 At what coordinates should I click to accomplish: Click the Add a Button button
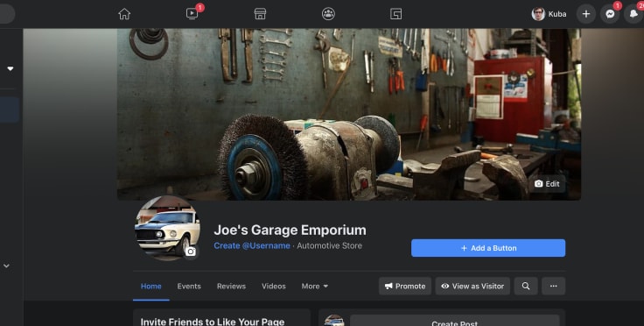point(488,248)
